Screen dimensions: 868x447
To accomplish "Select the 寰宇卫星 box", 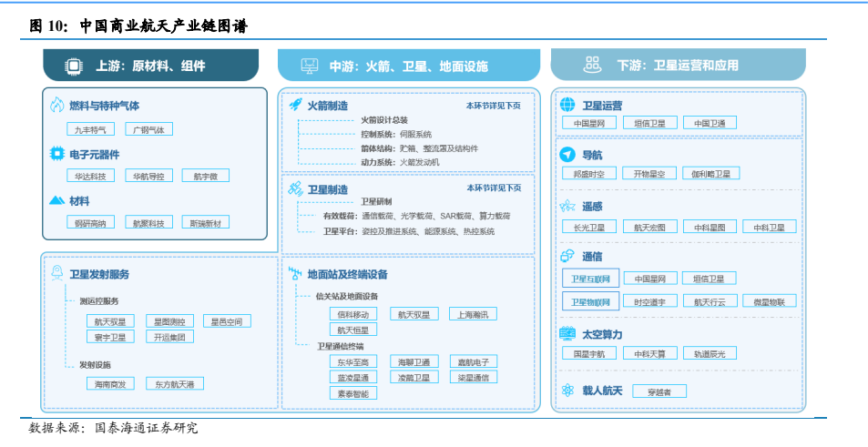I will coord(110,336).
